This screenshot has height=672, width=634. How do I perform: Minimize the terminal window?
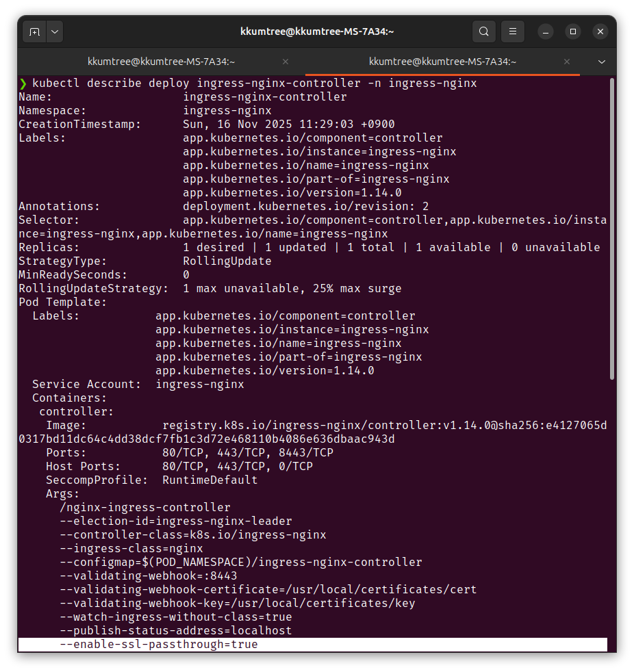pos(546,31)
